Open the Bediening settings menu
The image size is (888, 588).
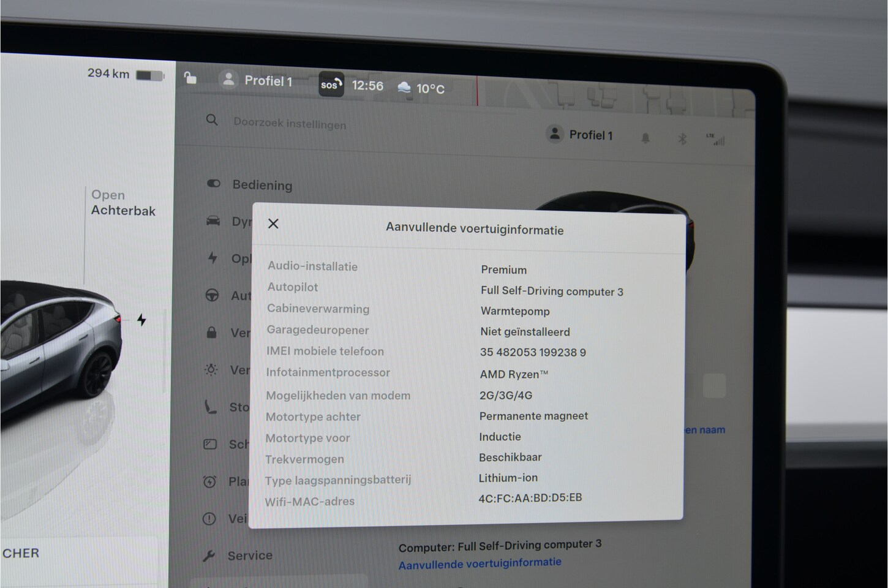point(262,185)
